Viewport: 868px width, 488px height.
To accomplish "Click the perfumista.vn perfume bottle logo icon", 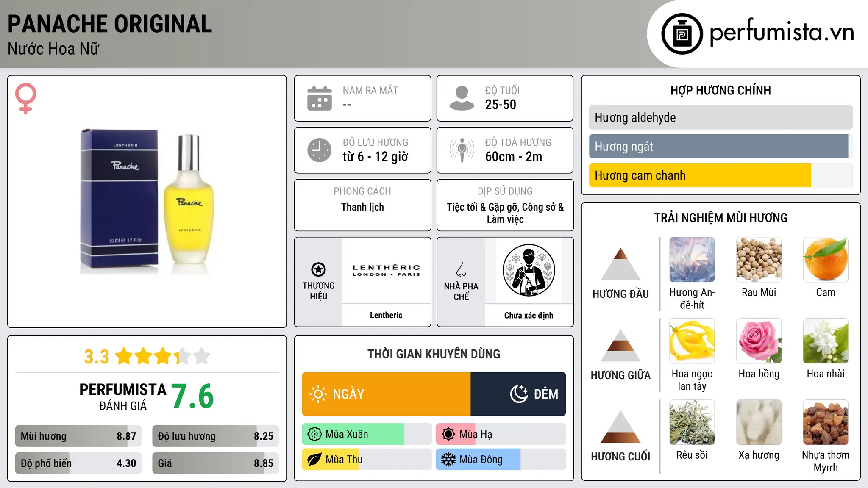I will (x=682, y=34).
